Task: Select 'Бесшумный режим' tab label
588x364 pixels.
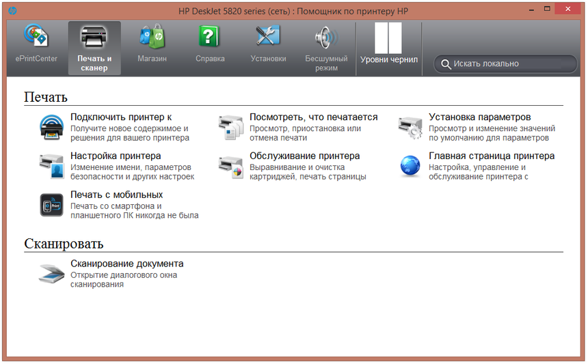Action: point(326,64)
